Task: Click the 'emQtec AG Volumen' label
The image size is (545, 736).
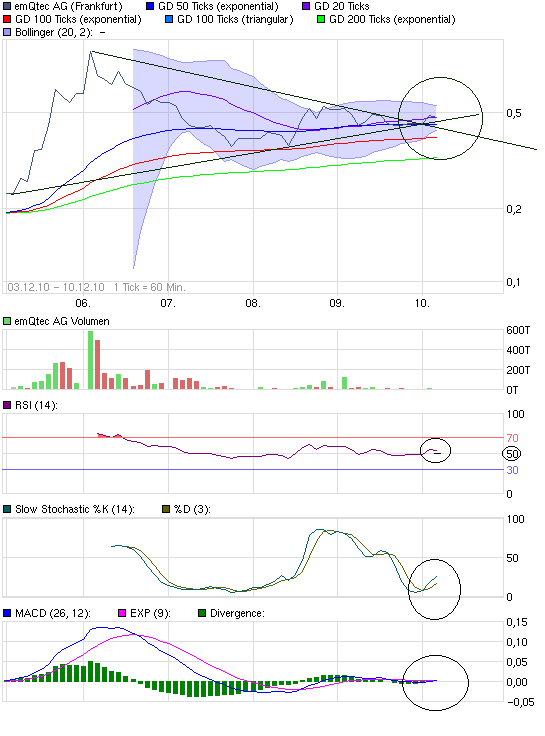Action: (62, 322)
